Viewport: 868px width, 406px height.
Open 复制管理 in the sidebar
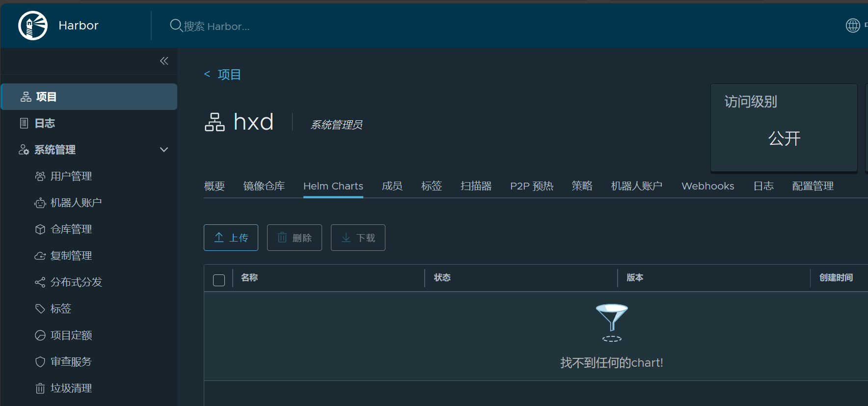pyautogui.click(x=71, y=256)
